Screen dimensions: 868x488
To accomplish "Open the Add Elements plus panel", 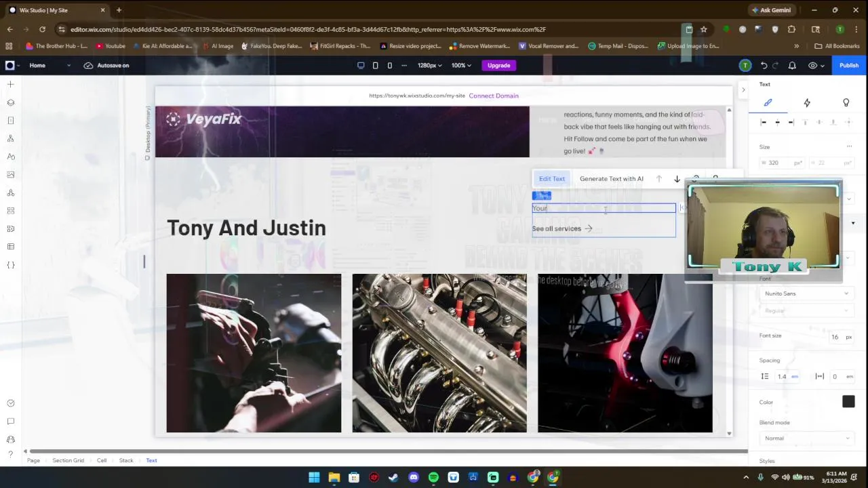I will (11, 84).
